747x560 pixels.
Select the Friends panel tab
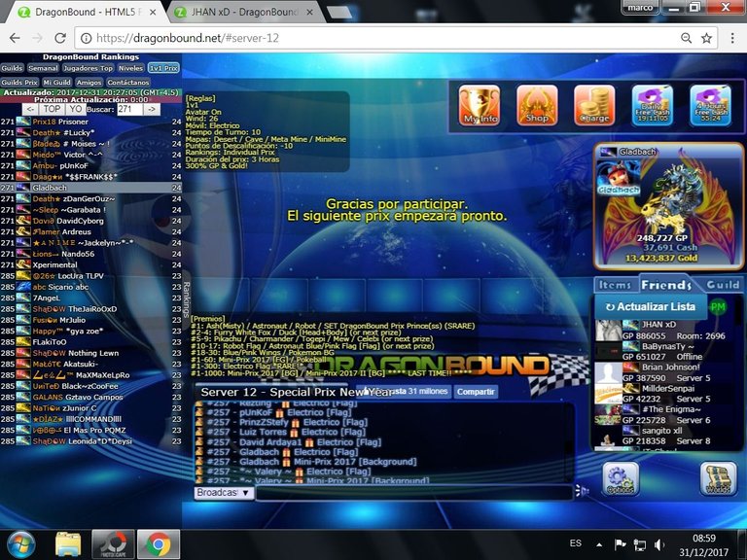tap(666, 285)
